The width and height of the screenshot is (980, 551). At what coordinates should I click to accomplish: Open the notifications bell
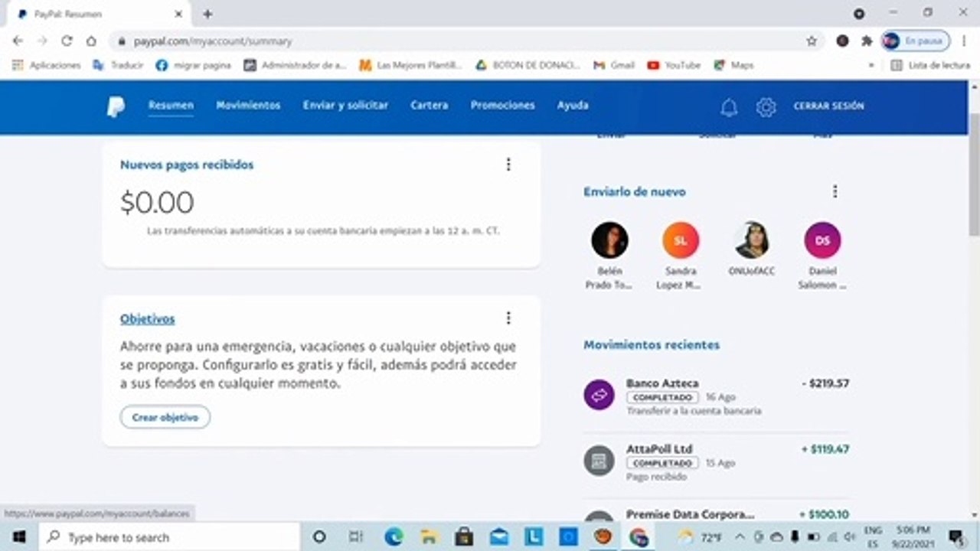pyautogui.click(x=729, y=107)
